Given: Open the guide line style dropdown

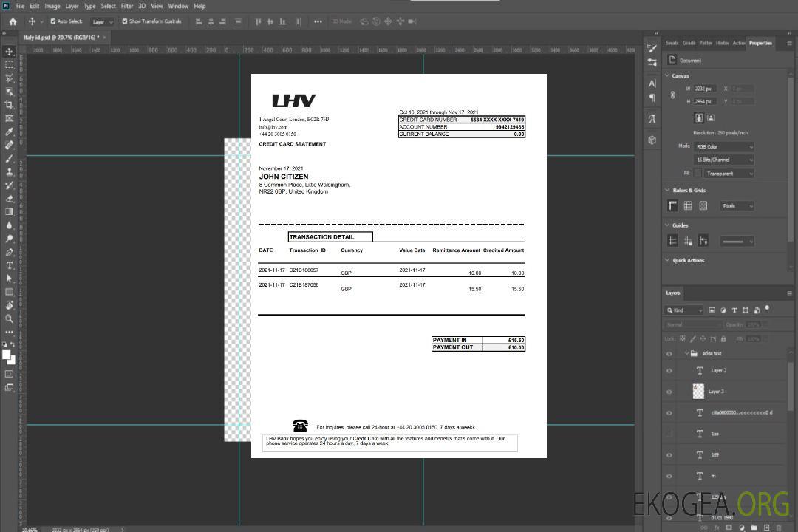Looking at the screenshot, I should click(737, 242).
